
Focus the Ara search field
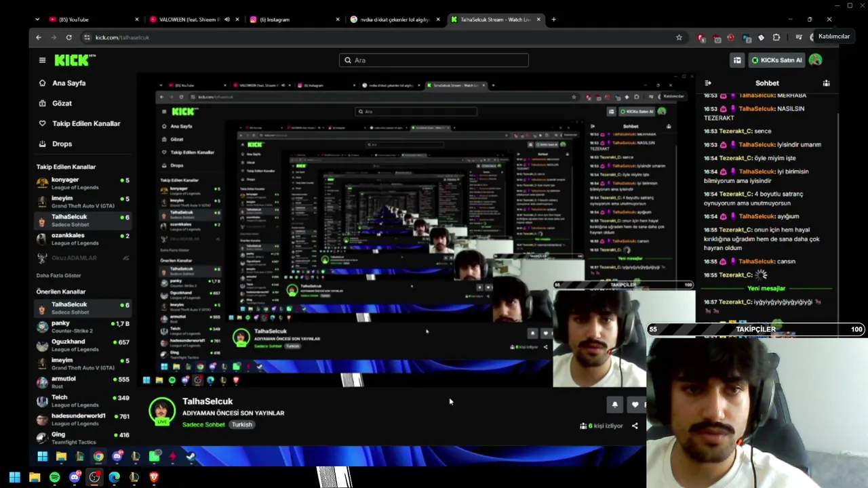[x=434, y=60]
